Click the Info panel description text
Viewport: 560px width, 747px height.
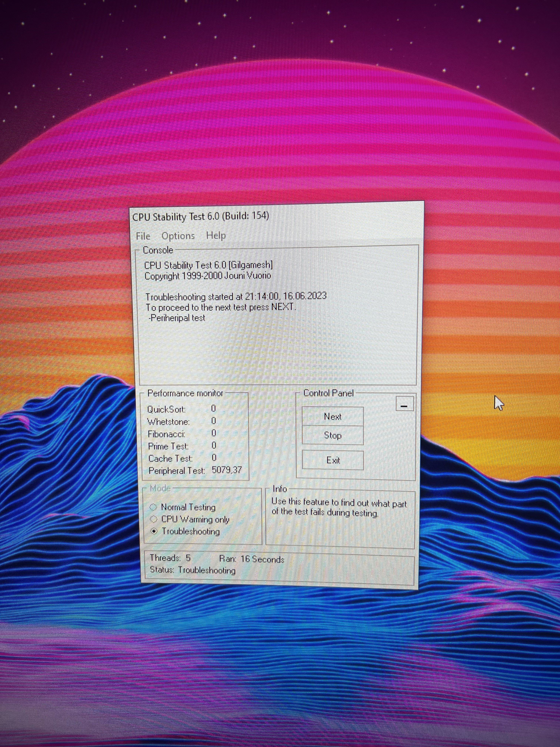339,508
